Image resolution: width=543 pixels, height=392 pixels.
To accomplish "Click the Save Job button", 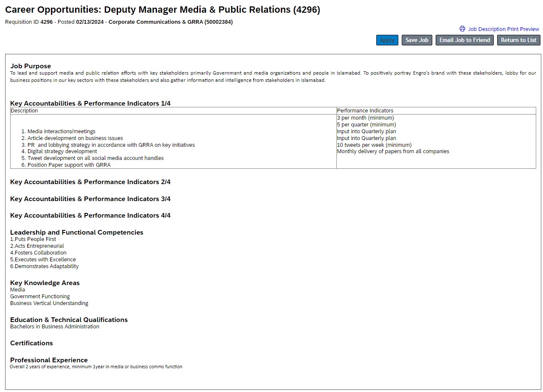I will (417, 40).
